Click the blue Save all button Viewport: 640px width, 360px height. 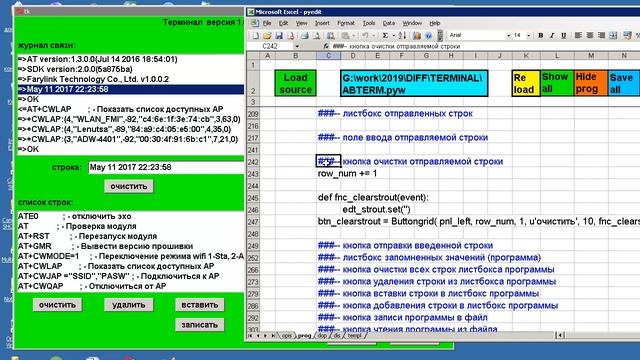pyautogui.click(x=624, y=83)
